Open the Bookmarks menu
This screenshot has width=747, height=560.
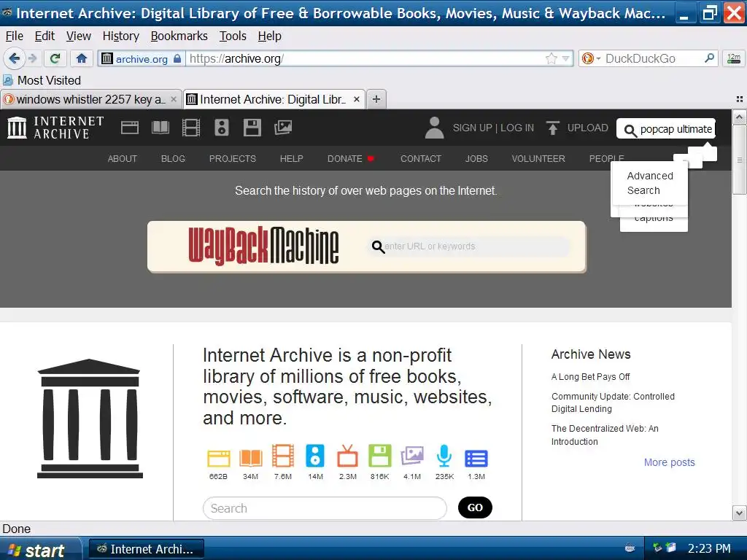pos(179,36)
